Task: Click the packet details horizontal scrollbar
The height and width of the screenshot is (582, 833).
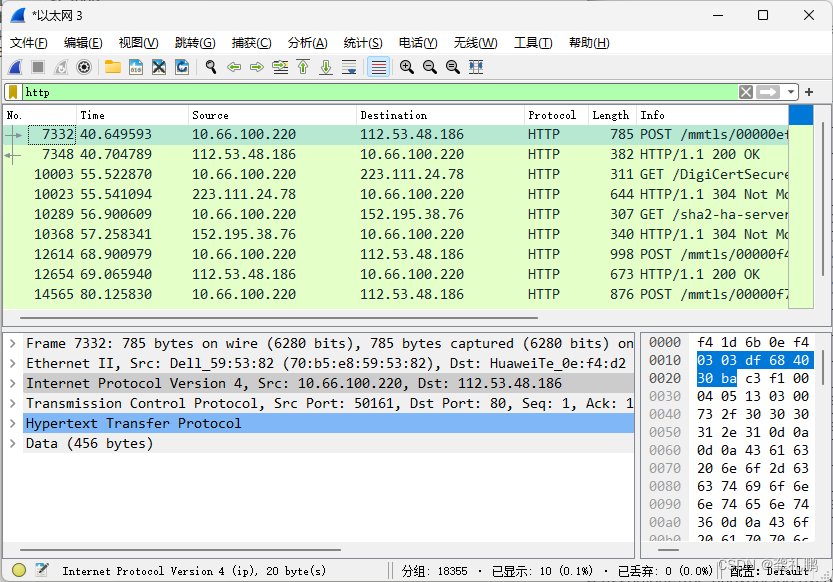Action: click(180, 550)
